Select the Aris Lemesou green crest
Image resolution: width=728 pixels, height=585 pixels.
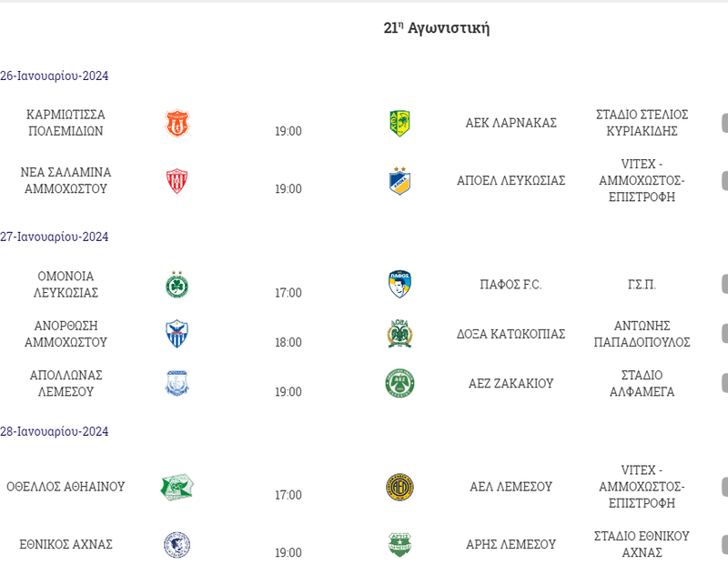(399, 545)
